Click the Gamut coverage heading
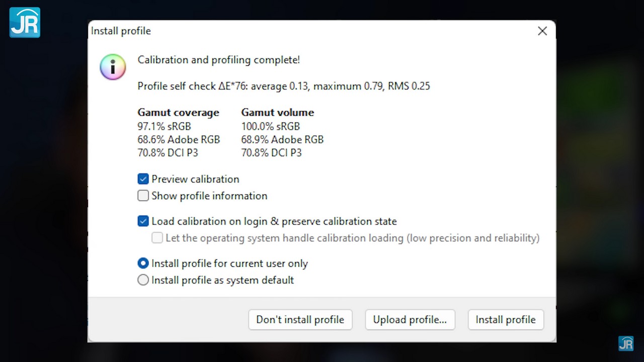 pyautogui.click(x=178, y=113)
